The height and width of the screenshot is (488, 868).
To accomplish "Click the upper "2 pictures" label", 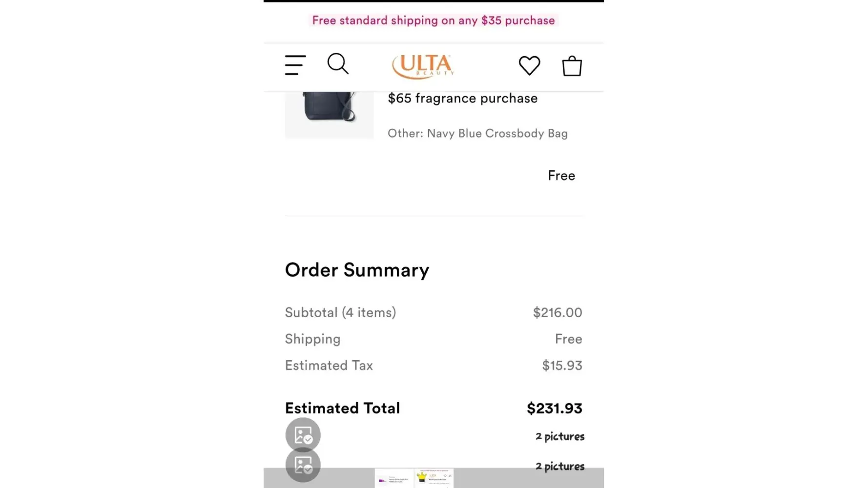I will click(559, 436).
